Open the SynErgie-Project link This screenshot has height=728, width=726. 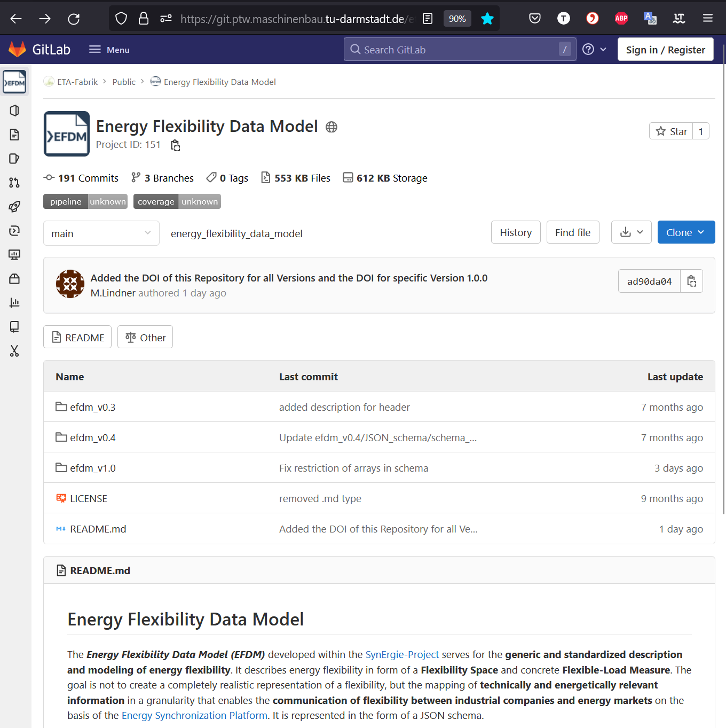[401, 654]
